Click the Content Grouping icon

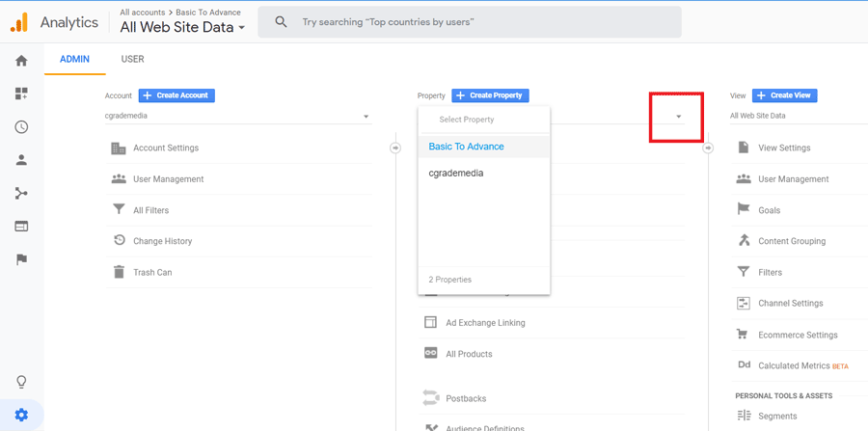744,241
